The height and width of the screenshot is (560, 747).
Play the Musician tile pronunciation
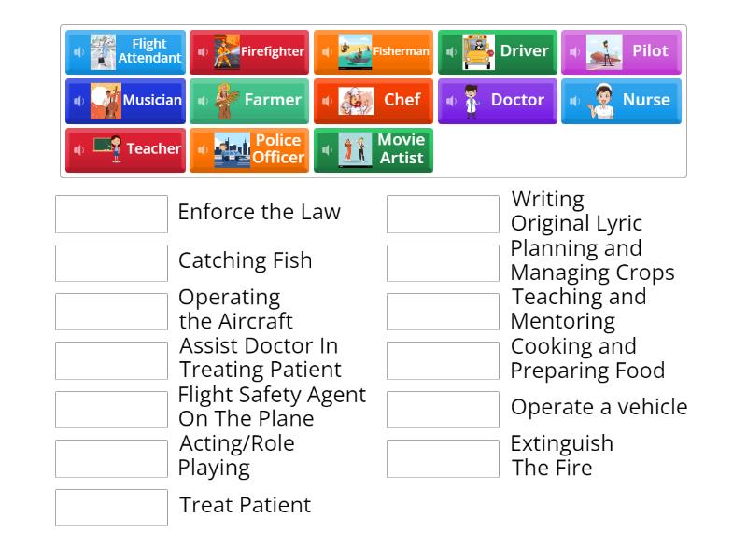[x=79, y=100]
